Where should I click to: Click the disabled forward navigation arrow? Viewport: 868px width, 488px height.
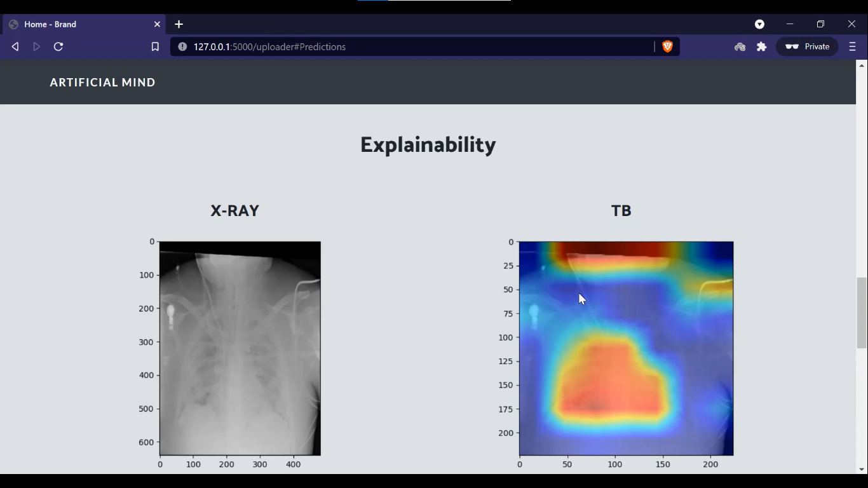[36, 46]
